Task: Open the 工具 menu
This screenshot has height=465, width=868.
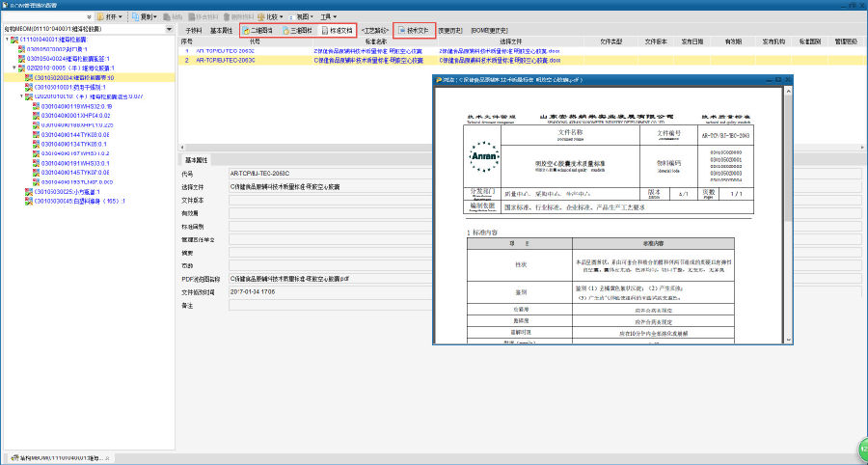Action: pos(330,17)
